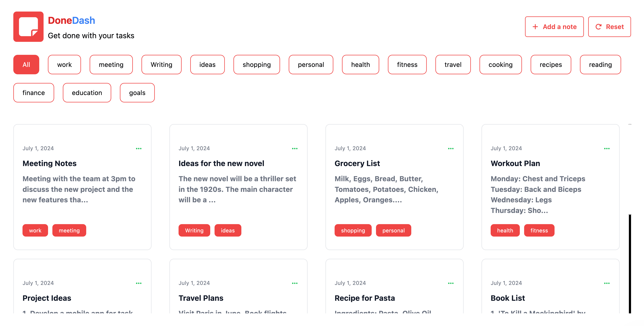Click the three-dot menu on Project Ideas card
Screen dimensions: 644x326
point(139,283)
